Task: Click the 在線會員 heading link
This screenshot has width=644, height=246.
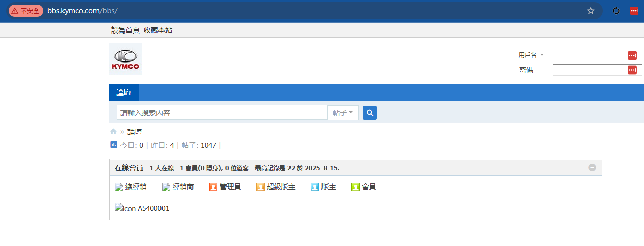Action: coord(129,168)
